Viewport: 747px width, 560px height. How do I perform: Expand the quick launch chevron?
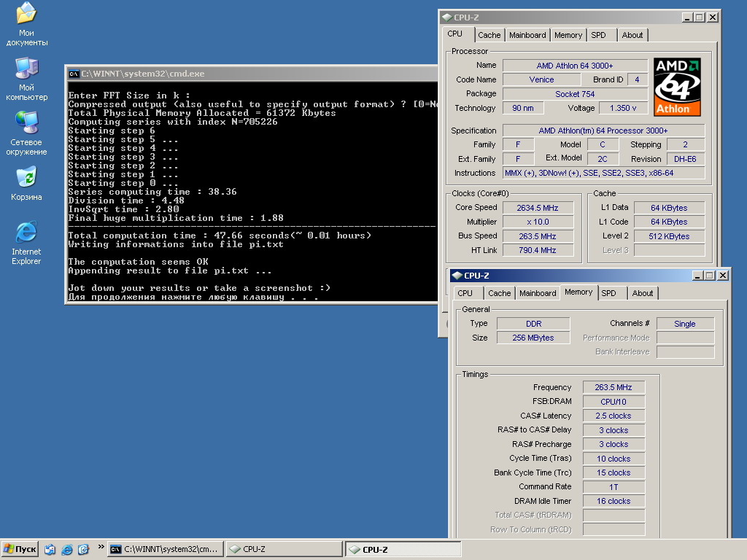(101, 547)
